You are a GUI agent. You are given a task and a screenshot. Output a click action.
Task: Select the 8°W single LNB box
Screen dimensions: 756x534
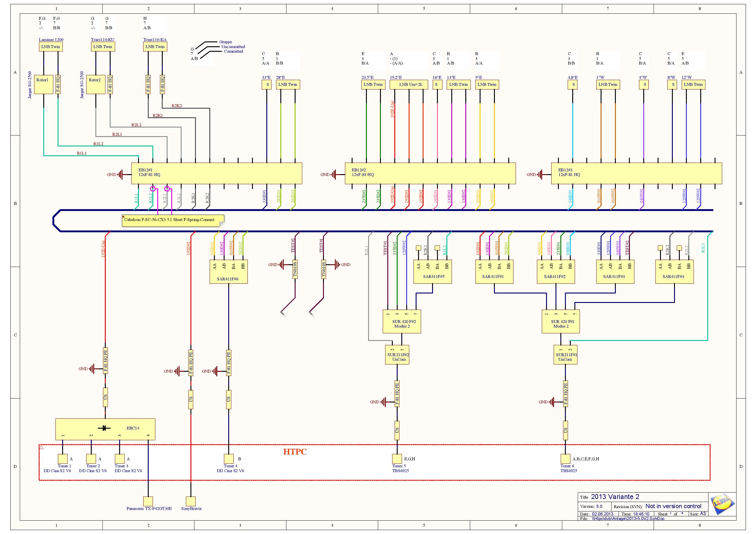[x=673, y=85]
